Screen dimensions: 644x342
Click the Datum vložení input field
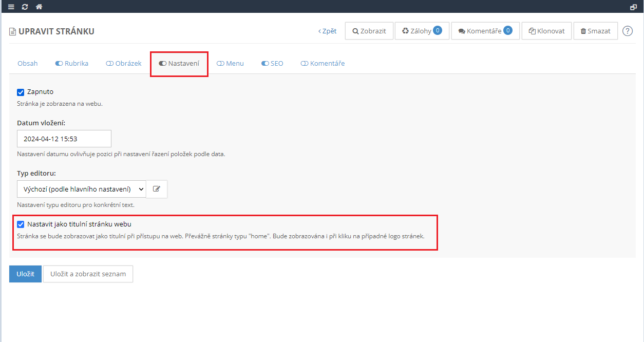click(64, 139)
